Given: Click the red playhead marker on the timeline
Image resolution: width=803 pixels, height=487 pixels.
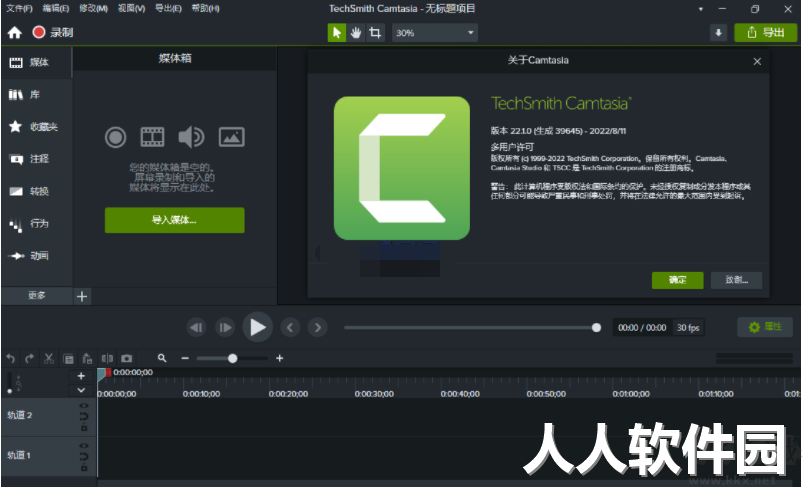Looking at the screenshot, I should tap(108, 373).
